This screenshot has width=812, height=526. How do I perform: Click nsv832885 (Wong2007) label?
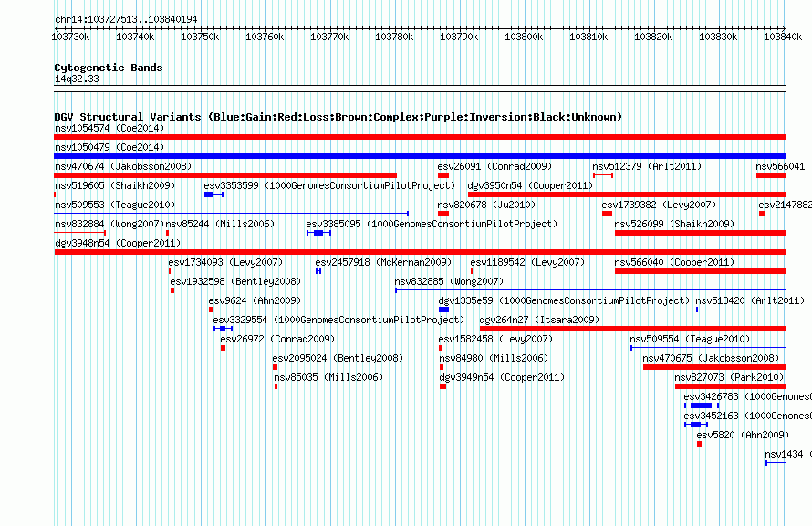[x=449, y=281]
